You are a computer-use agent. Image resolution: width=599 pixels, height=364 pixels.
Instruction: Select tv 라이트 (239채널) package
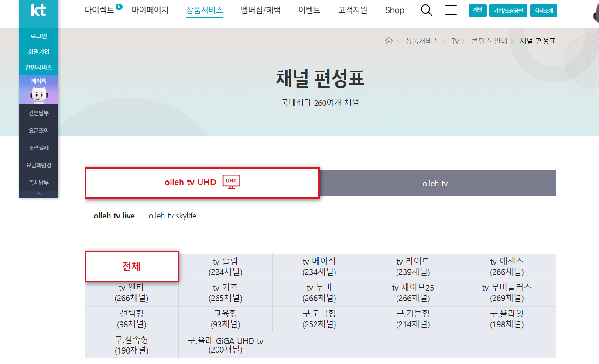[413, 267]
